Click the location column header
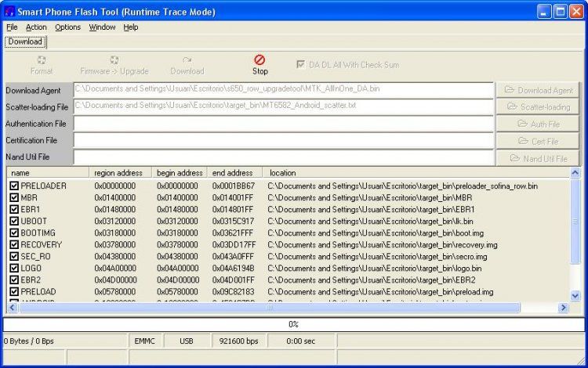 click(416, 172)
